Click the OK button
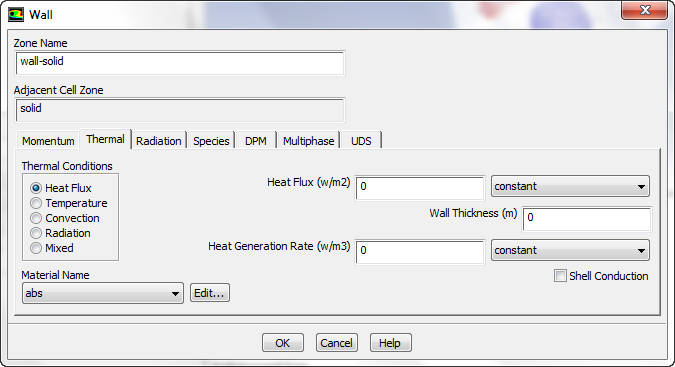675x367 pixels. (x=283, y=343)
